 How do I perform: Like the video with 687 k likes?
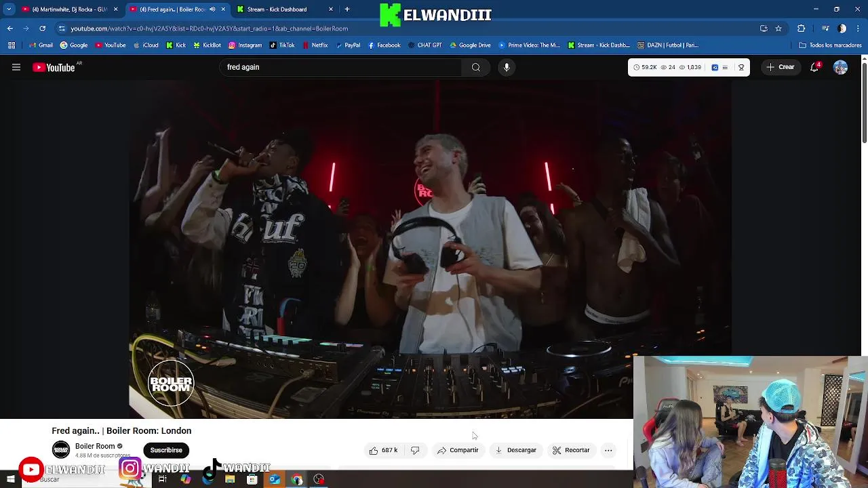[383, 450]
